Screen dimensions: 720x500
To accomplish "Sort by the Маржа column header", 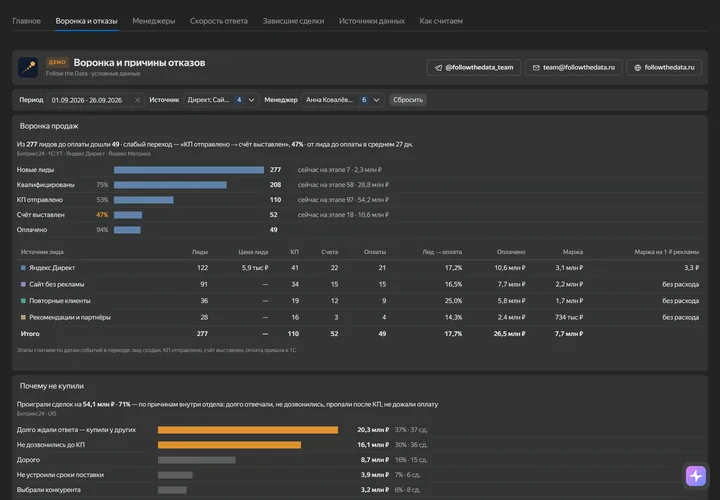I will coord(573,252).
